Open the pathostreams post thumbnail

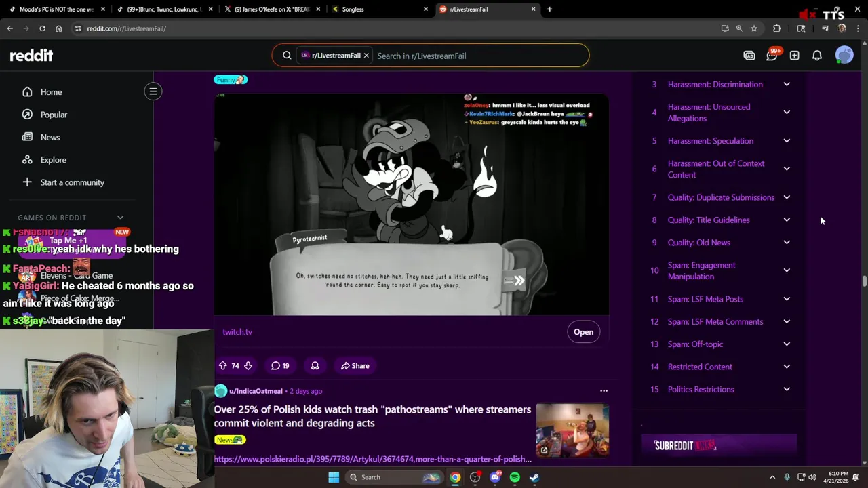coord(572,430)
